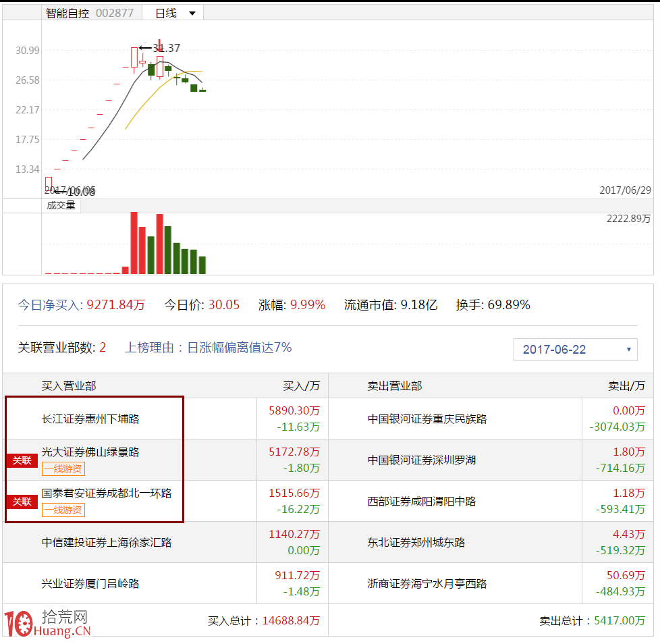This screenshot has width=660, height=644.
Task: Open the 2017-06-22 date selector
Action: (575, 350)
